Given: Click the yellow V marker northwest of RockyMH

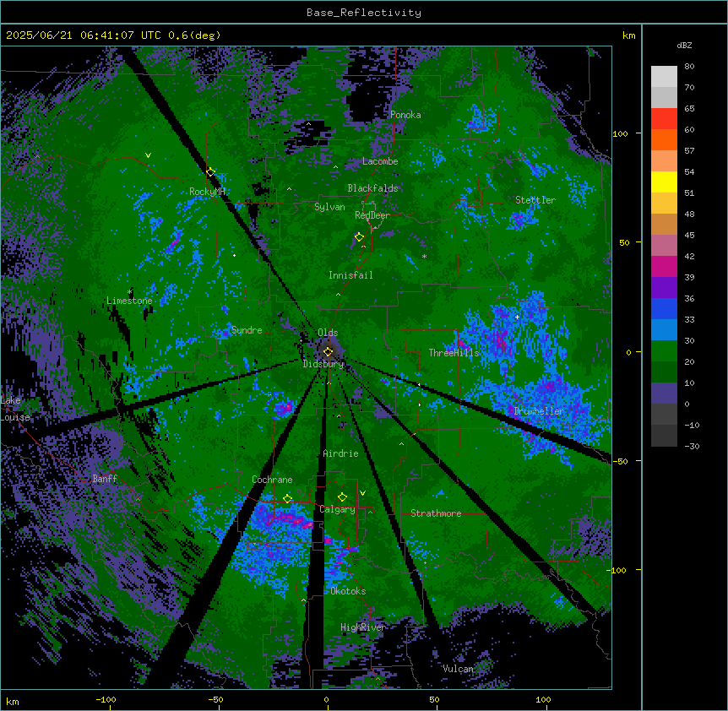Looking at the screenshot, I should [148, 155].
